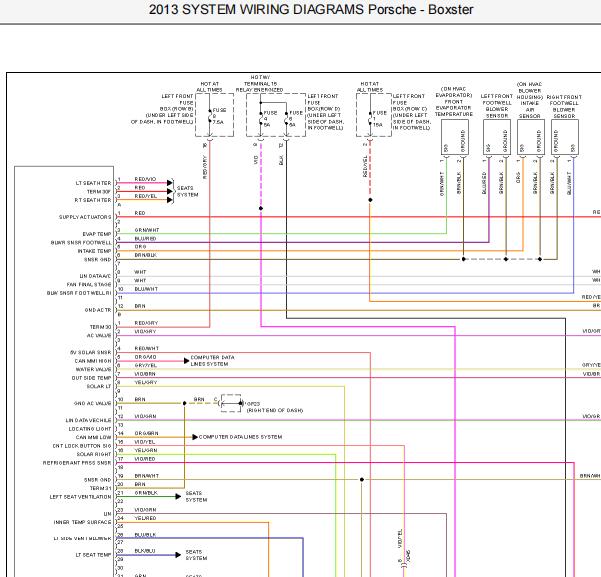Viewport: 601px width, 577px height.
Task: Select the BLK/BLU wire color label
Action: click(x=145, y=551)
